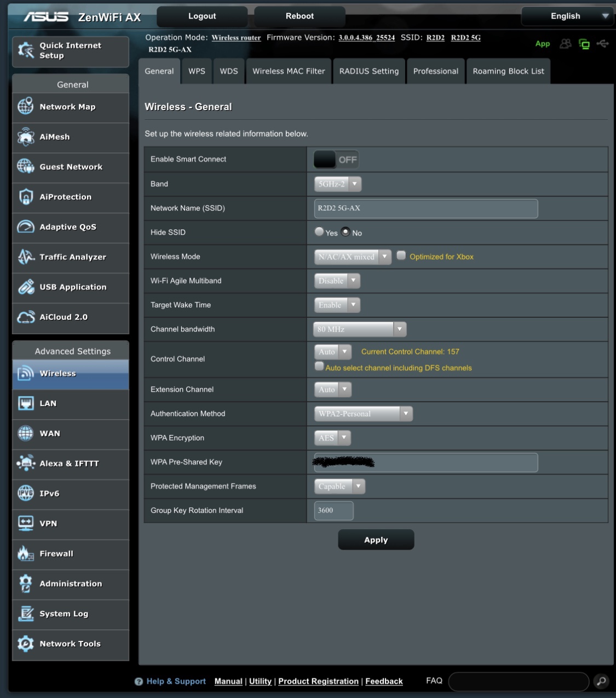
Task: Click the Feedback link in footer
Action: pos(384,681)
